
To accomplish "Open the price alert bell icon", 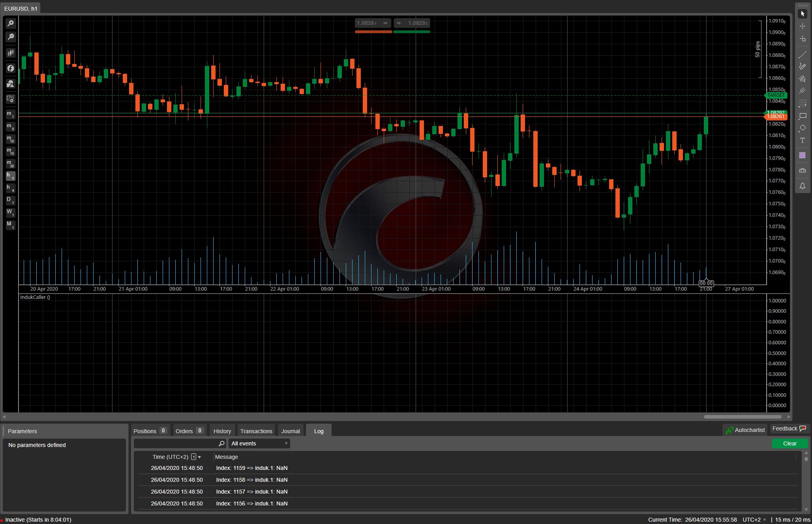I will tap(803, 186).
